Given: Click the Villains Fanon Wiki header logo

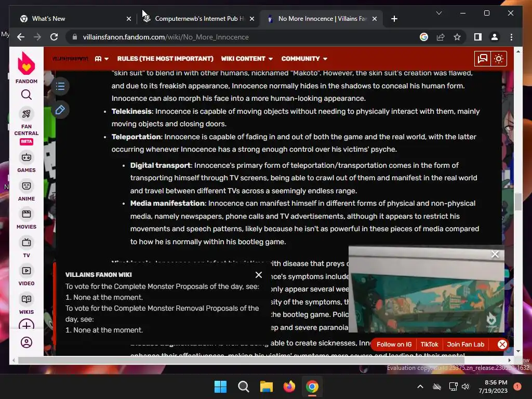Looking at the screenshot, I should [x=70, y=59].
